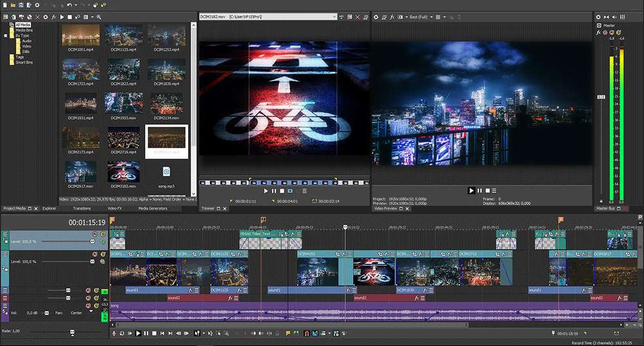Click the magnifier search icon in Project Media
Image resolution: width=644 pixels, height=346 pixels.
coord(99,17)
